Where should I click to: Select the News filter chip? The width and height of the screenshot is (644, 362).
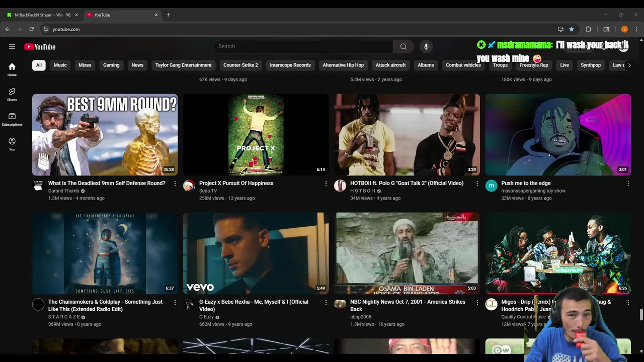[137, 65]
